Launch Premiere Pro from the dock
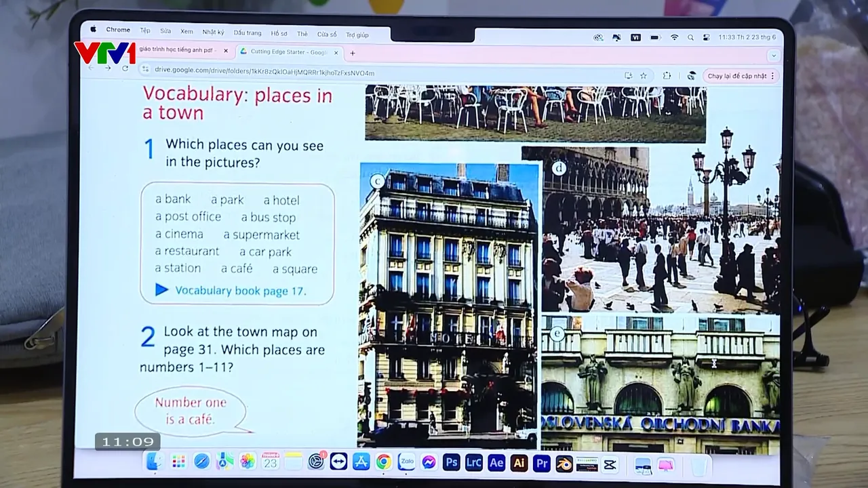 click(x=541, y=463)
